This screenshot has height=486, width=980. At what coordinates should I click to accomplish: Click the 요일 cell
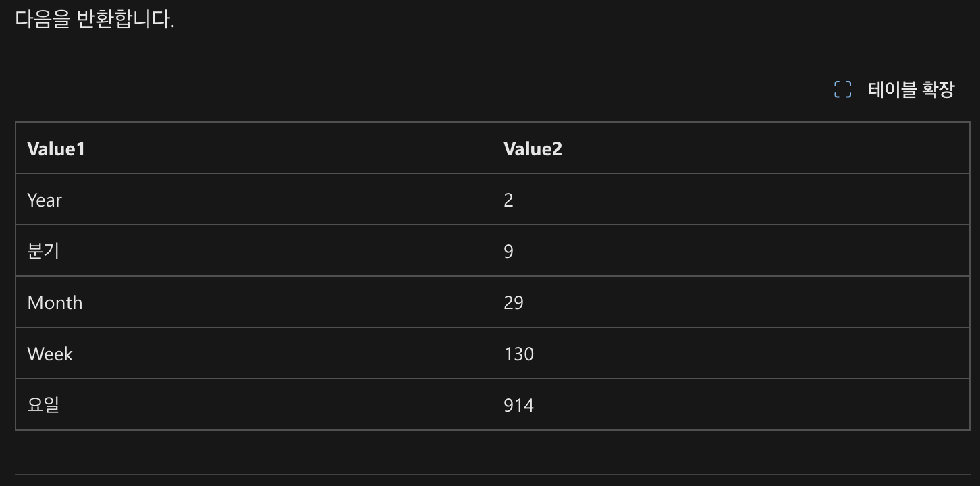coord(254,405)
